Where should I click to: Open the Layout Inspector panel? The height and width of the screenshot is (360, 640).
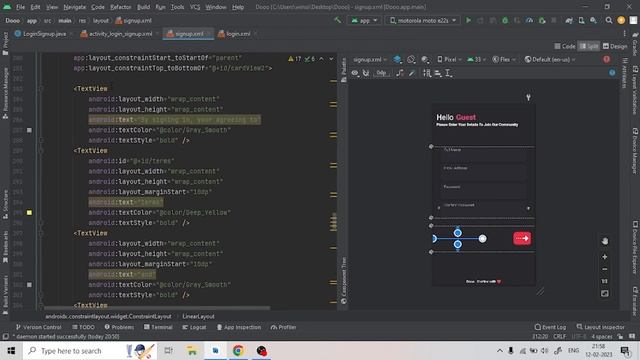[x=600, y=327]
